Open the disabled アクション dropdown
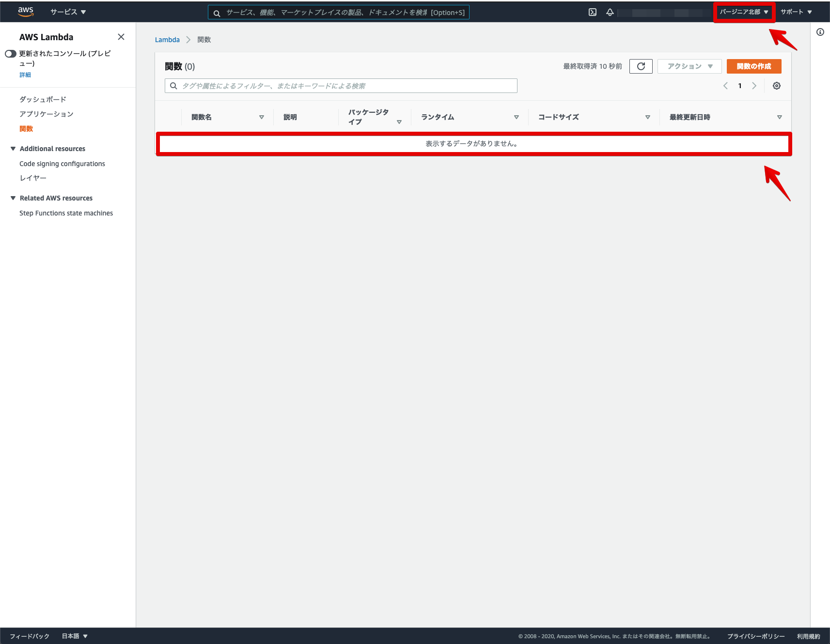Image resolution: width=830 pixels, height=644 pixels. click(x=689, y=66)
